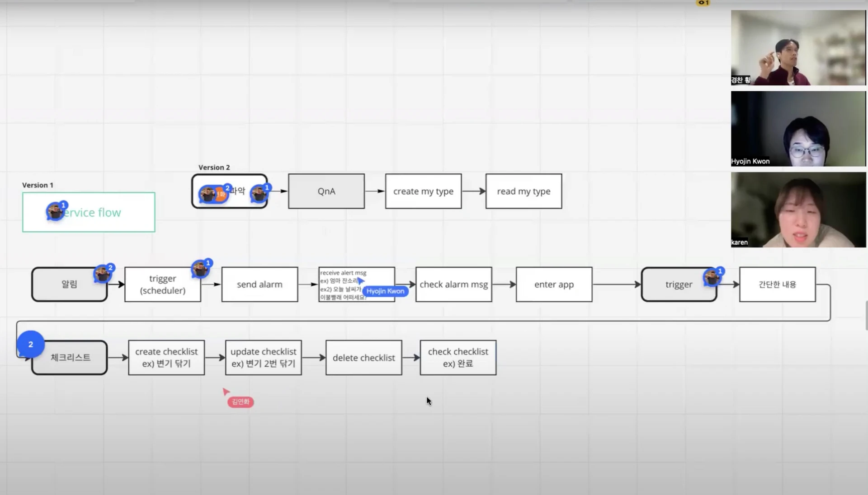Viewport: 868px width, 495px height.
Task: Select the check checklist box
Action: pyautogui.click(x=458, y=357)
